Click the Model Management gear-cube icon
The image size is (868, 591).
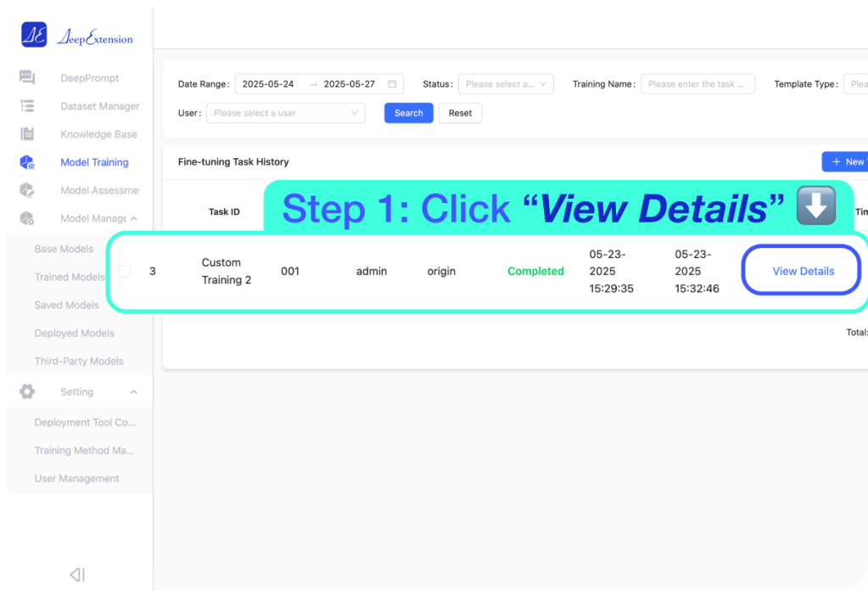pos(27,218)
